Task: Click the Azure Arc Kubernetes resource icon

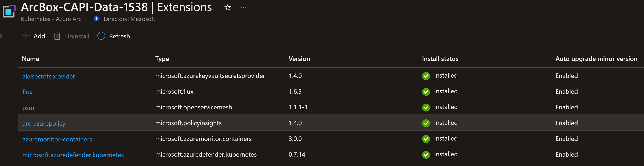Action: coord(9,11)
